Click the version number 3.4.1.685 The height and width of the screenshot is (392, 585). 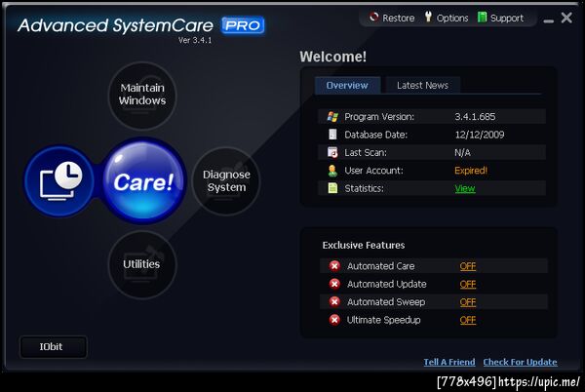click(475, 117)
